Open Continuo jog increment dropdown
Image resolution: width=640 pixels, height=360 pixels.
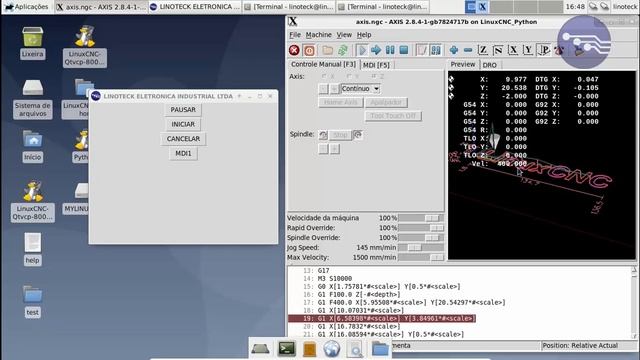[360, 89]
